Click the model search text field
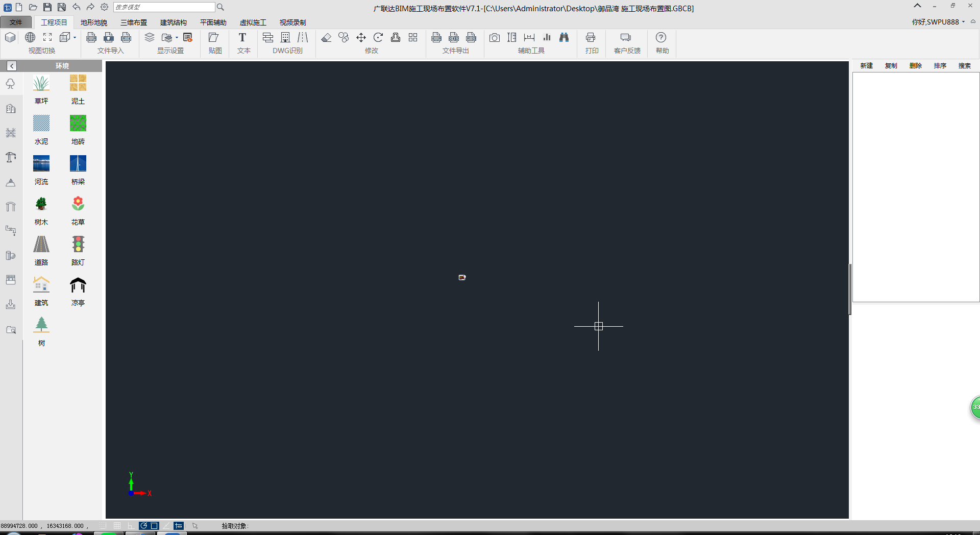This screenshot has width=980, height=535. point(164,7)
